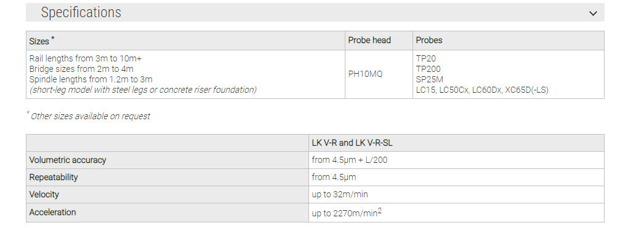This screenshot has width=644, height=228.
Task: Click the Repeatability value from 4.5µm
Action: [334, 177]
